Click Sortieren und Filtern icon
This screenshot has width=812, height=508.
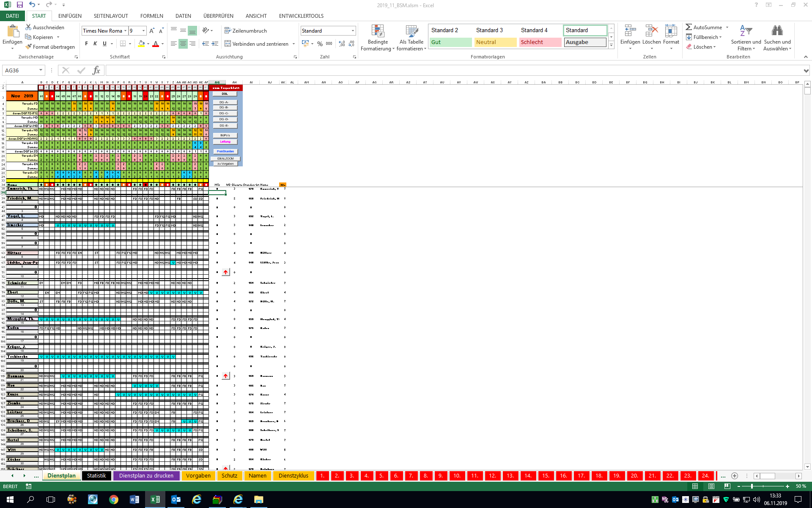coord(746,30)
